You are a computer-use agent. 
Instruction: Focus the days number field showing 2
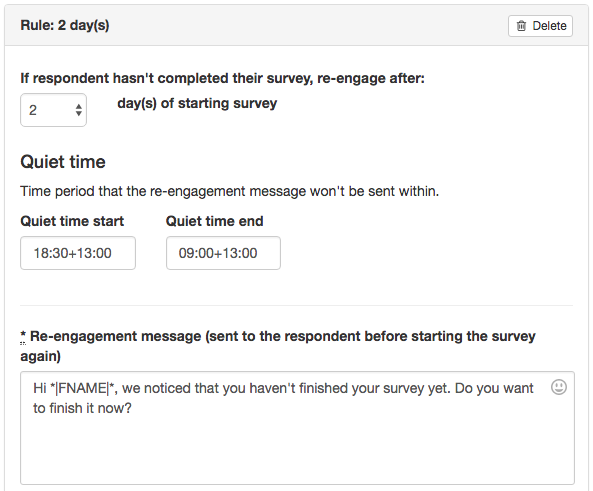(x=53, y=110)
